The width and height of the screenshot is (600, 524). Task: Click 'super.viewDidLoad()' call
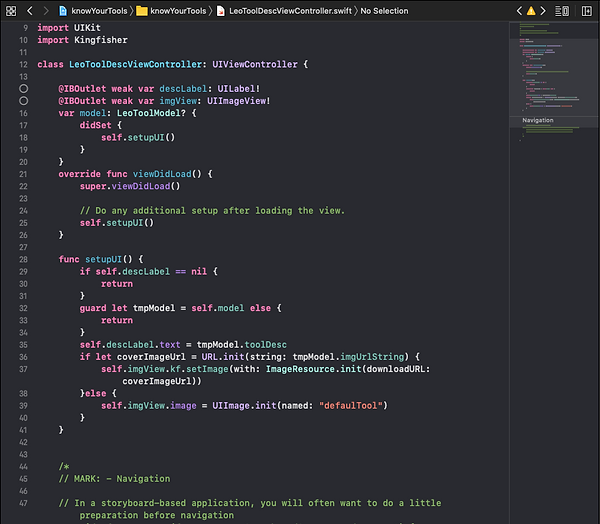pyautogui.click(x=130, y=186)
